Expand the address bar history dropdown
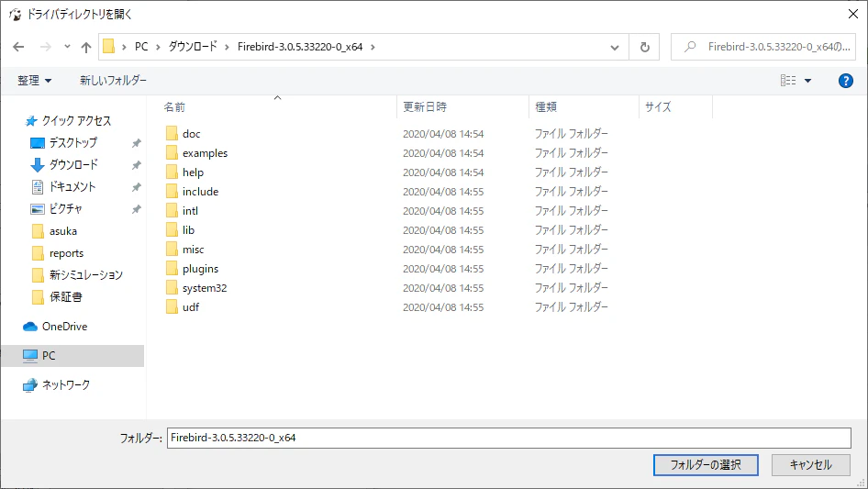The image size is (868, 489). click(615, 47)
